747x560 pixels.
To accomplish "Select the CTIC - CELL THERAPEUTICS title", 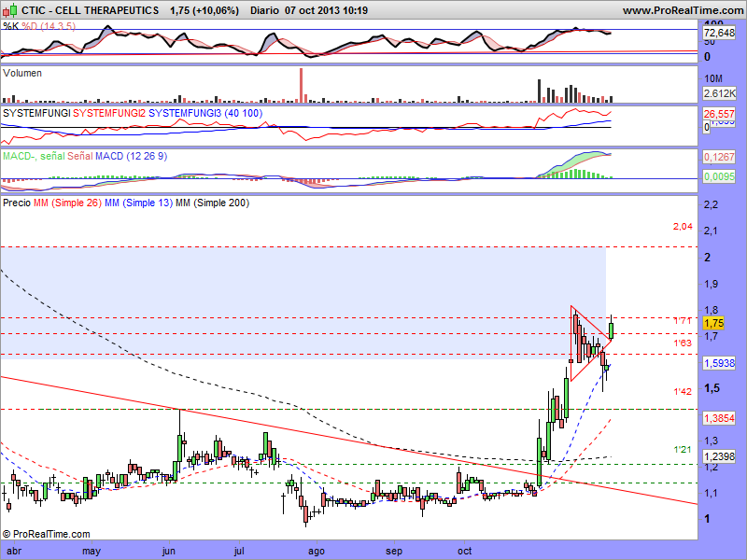I will coord(90,10).
